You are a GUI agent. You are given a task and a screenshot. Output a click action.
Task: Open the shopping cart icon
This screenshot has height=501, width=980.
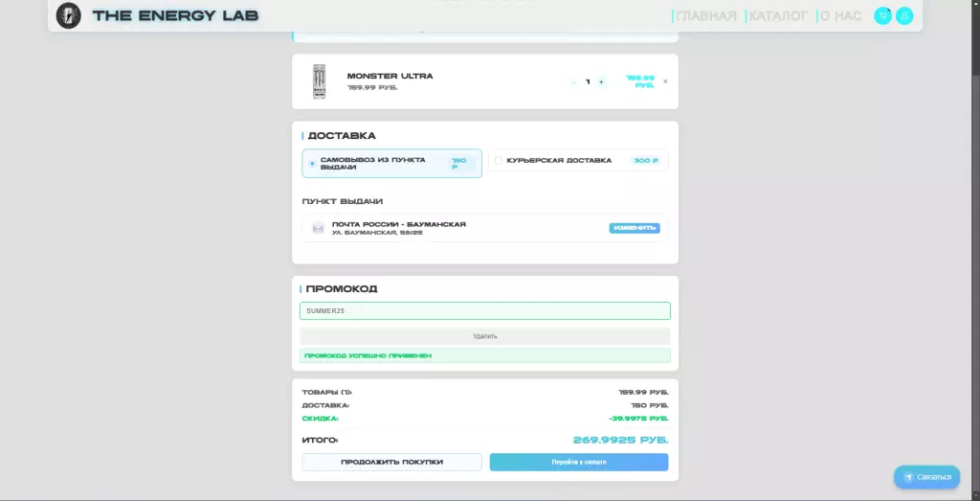pos(882,15)
